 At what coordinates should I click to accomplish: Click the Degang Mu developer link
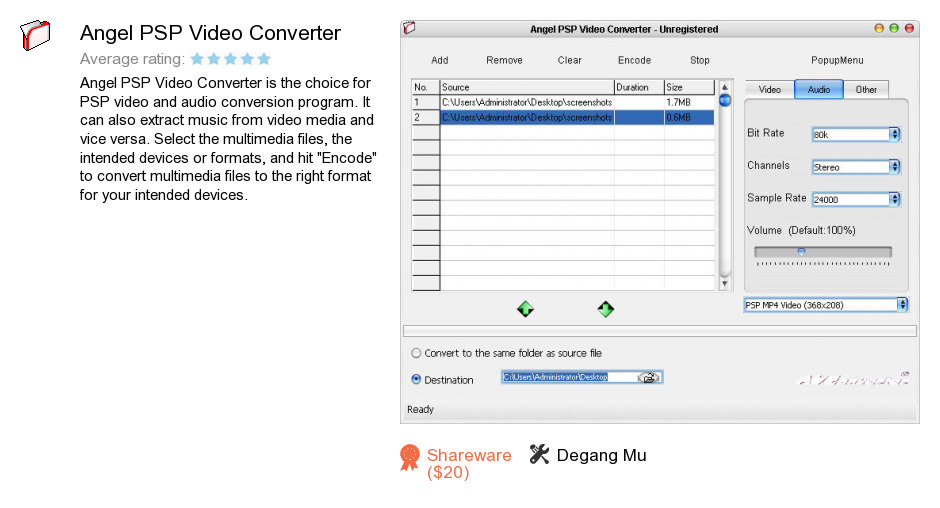601,455
